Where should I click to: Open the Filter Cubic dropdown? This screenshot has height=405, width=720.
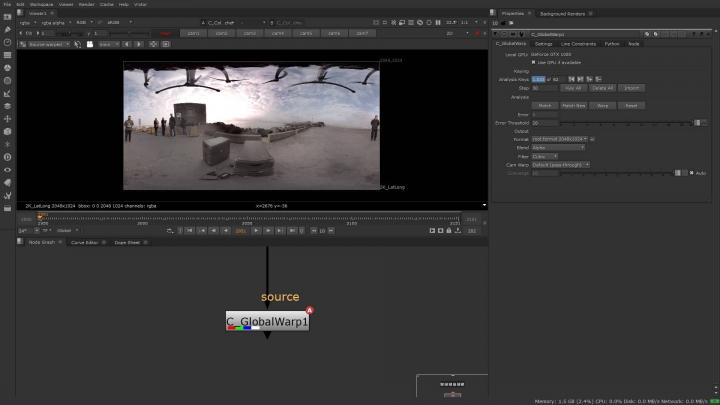point(547,156)
